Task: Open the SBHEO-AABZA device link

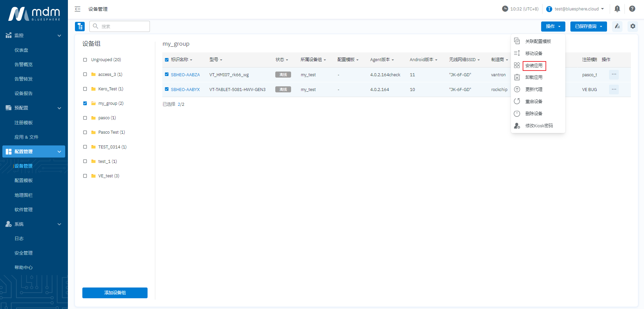Action: tap(185, 75)
